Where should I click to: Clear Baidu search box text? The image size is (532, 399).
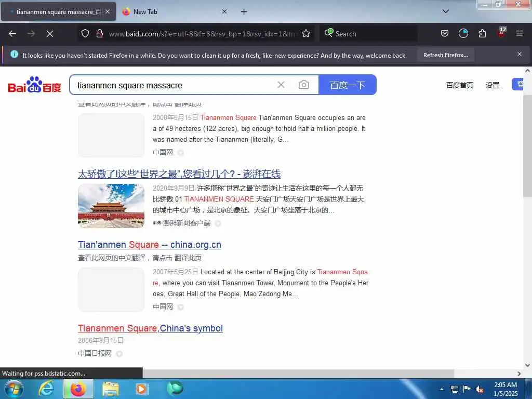(281, 85)
